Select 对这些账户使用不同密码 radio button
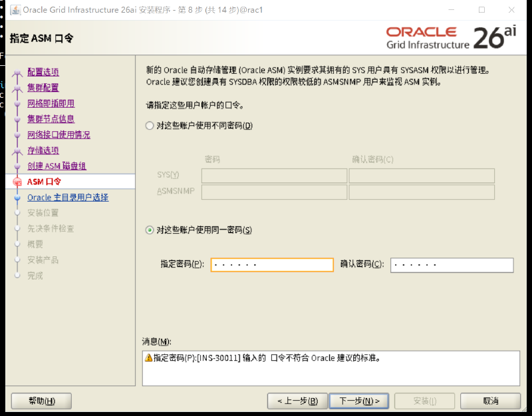532x416 pixels. point(149,126)
